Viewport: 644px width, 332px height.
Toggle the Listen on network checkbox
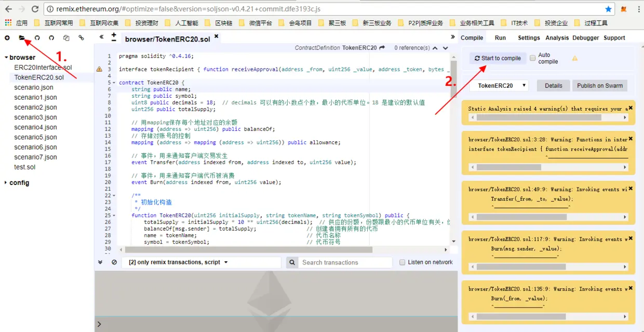click(402, 262)
